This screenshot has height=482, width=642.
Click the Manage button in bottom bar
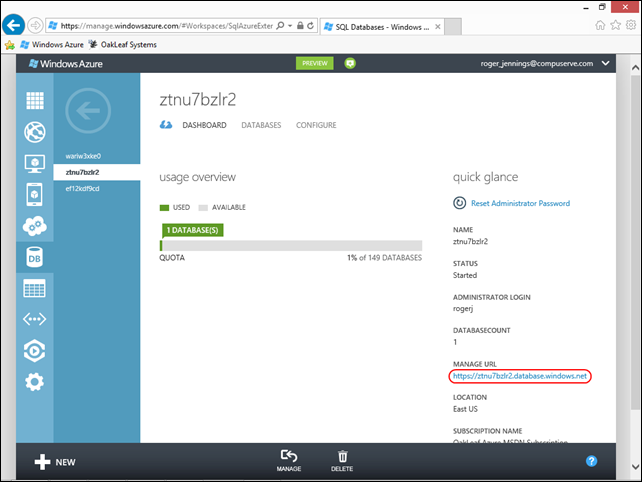[289, 461]
